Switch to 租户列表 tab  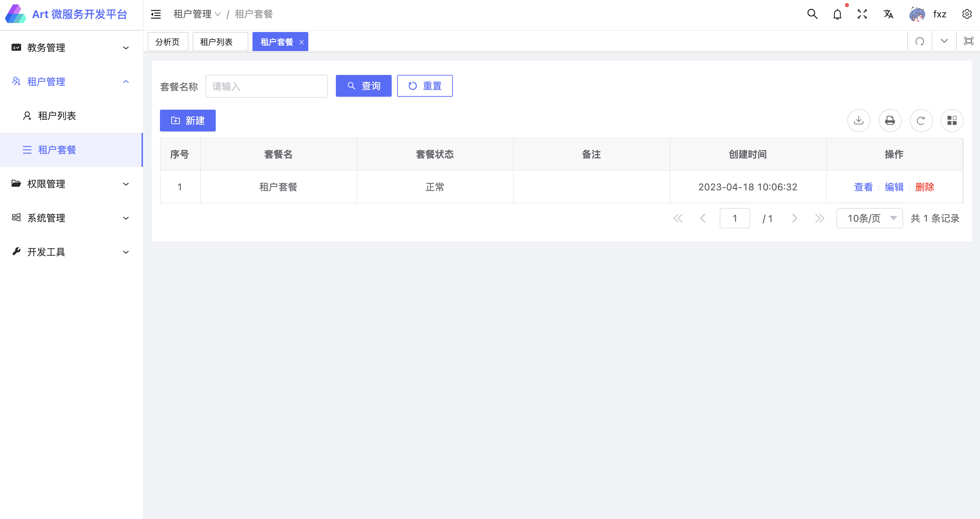(220, 42)
